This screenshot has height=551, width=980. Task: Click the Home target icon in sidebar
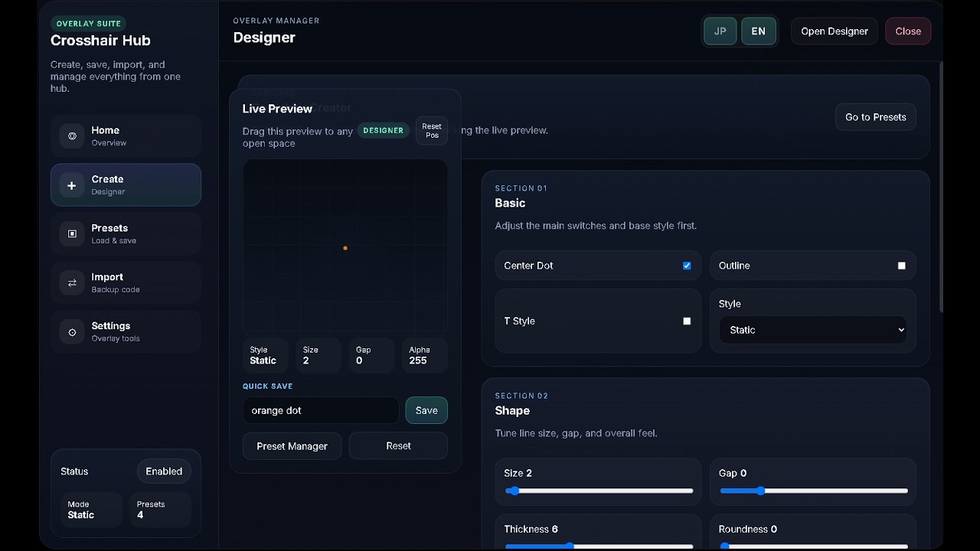[72, 136]
